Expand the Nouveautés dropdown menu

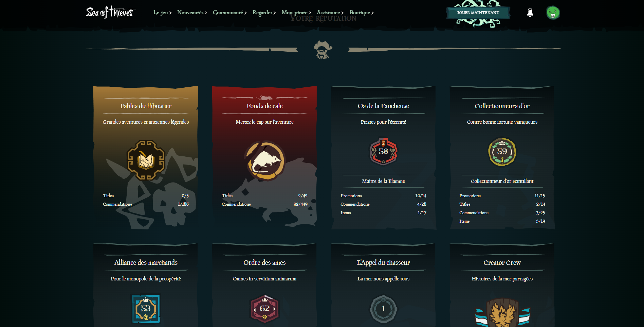(192, 13)
